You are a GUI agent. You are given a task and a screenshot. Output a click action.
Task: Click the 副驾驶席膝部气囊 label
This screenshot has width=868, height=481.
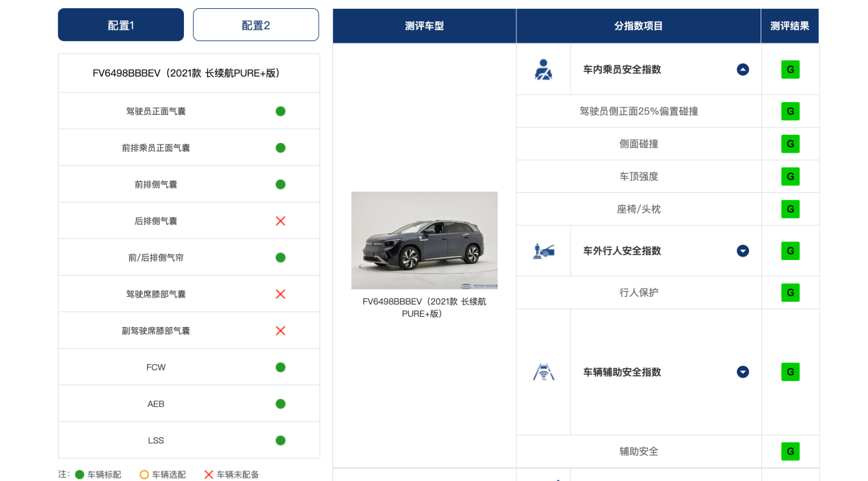pos(156,330)
